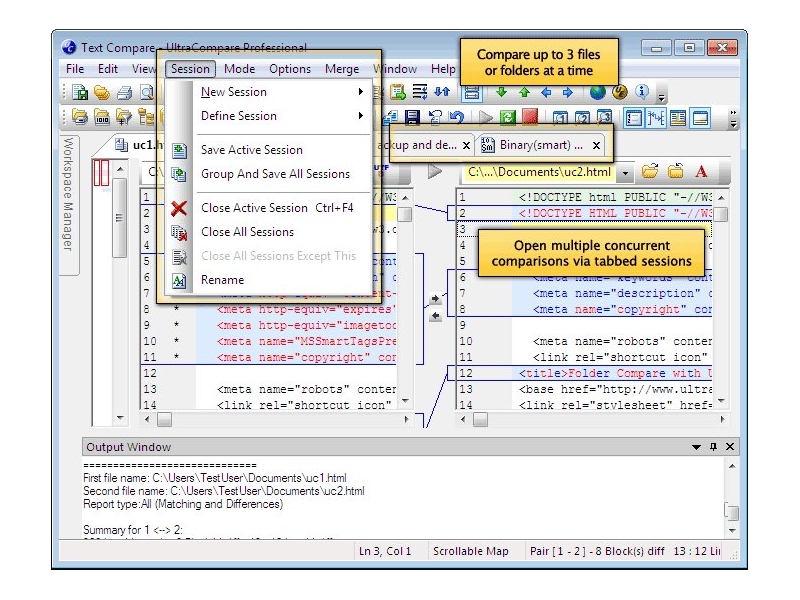Viewport: 800px width, 600px height.
Task: Open folder icon beside uc2.html path
Action: (650, 171)
